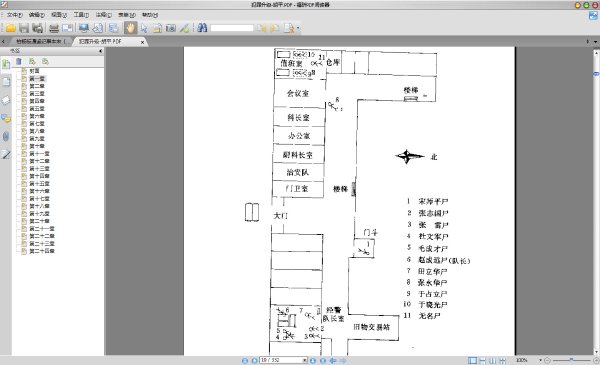Open the Pages thumbnails sidebar icon

pyautogui.click(x=6, y=82)
